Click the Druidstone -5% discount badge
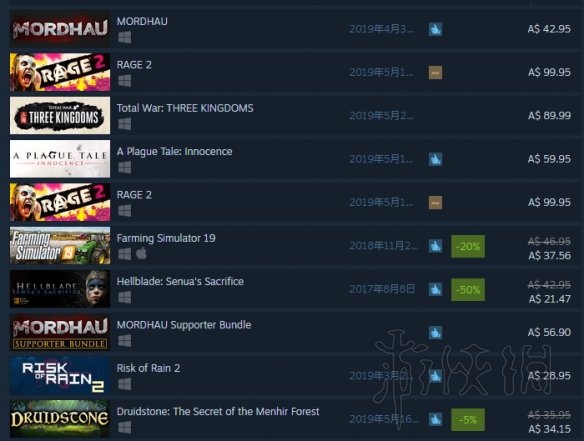584x441 pixels. coord(468,420)
